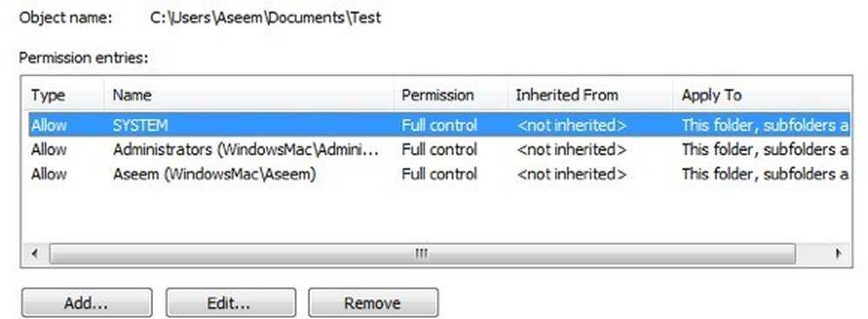Viewport: 868px width, 319px height.
Task: Open Edit... for selected permission entry
Action: point(230,303)
